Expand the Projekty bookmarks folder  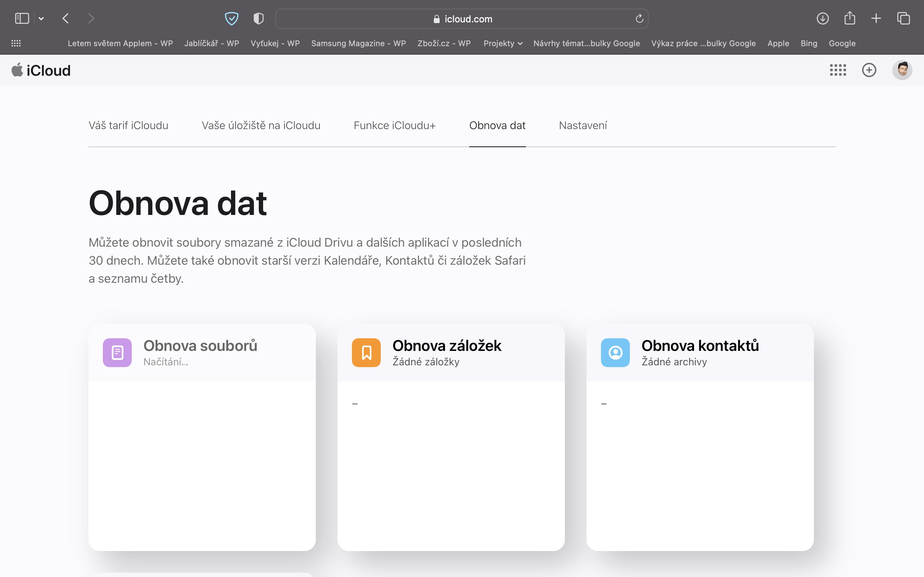click(x=502, y=43)
